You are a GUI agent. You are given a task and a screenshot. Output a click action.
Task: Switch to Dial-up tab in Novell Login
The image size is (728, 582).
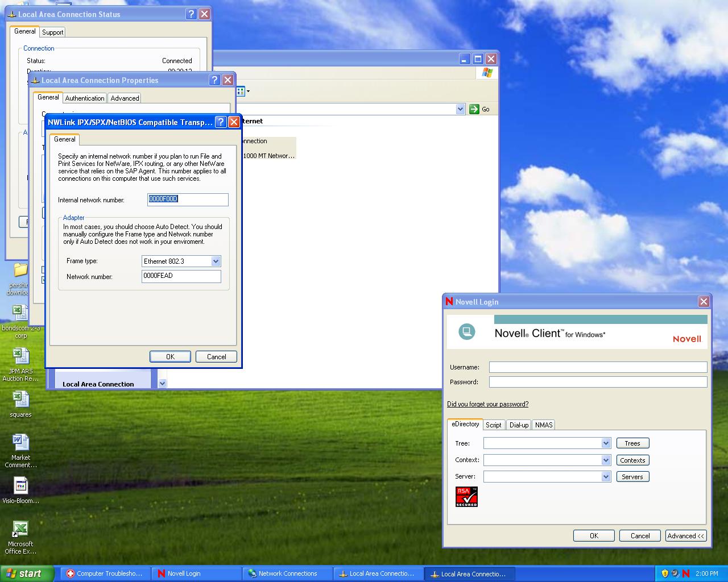pyautogui.click(x=519, y=425)
